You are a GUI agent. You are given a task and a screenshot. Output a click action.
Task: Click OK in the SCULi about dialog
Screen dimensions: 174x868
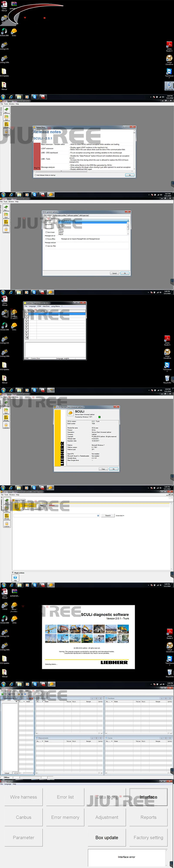(x=114, y=469)
